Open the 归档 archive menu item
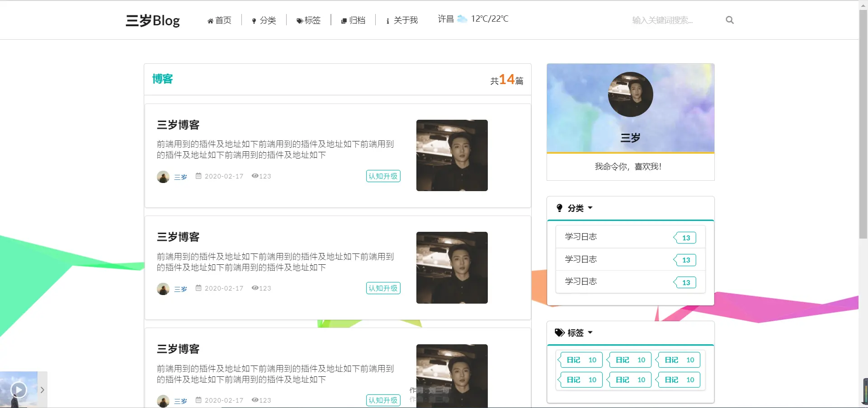Screen dimensions: 868x408 [353, 20]
